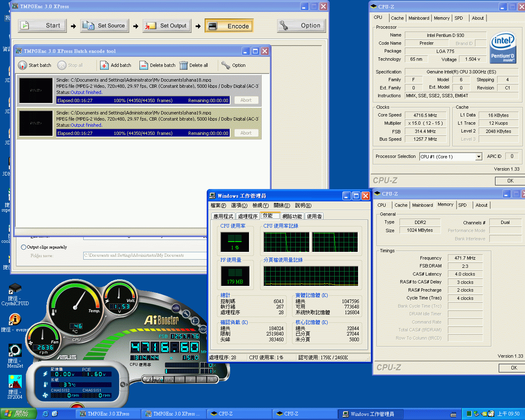This screenshot has width=525, height=420.
Task: Click OK in lower CPU-Z memory window
Action: click(512, 368)
